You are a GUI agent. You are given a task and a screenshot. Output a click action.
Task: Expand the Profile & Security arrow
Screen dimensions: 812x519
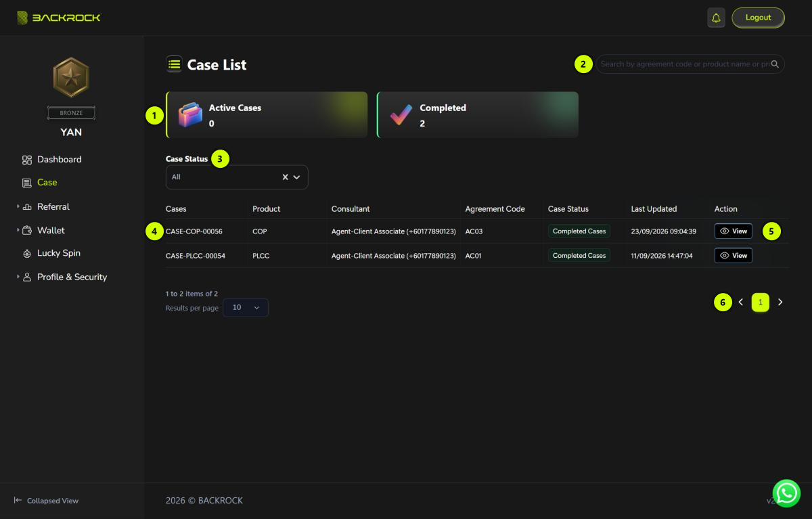point(18,277)
